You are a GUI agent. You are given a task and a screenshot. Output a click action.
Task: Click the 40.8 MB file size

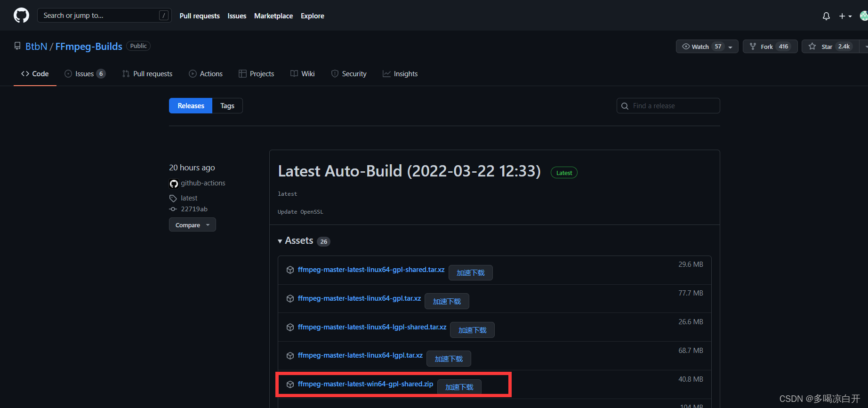(x=691, y=379)
